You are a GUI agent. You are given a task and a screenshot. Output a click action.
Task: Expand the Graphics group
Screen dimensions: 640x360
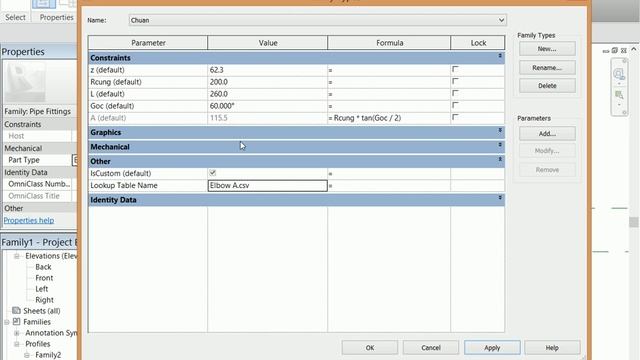(500, 131)
